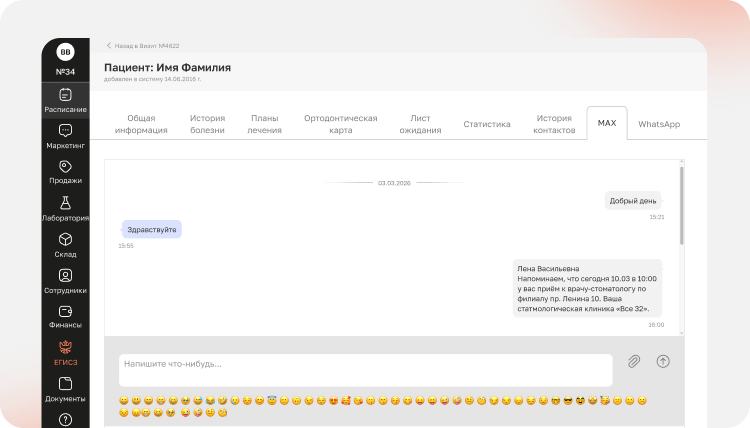750x428 pixels.
Task: Open the ЕГИСЗ section
Action: [x=66, y=353]
